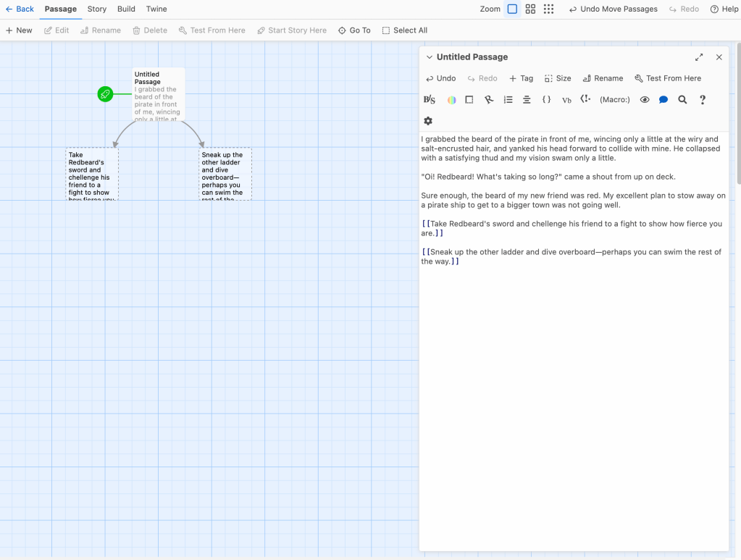This screenshot has height=560, width=741.
Task: Click the question mark help icon in editor
Action: [x=702, y=100]
